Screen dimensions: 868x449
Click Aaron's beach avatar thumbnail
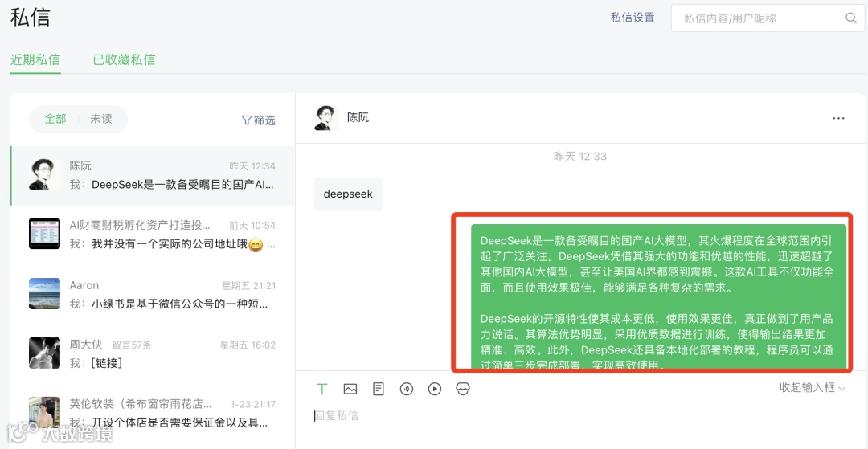click(44, 293)
